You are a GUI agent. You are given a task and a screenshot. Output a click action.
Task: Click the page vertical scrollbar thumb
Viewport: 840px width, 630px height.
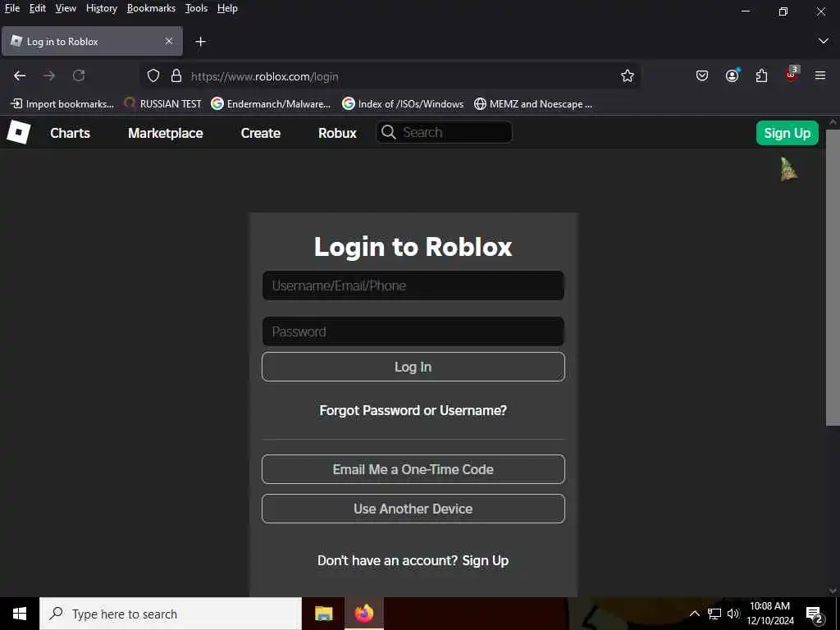tap(833, 276)
